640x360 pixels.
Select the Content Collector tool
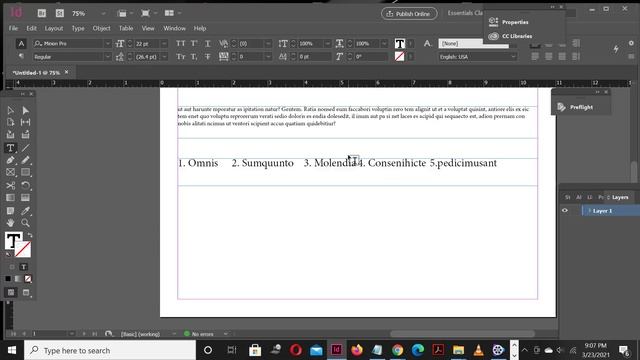point(10,134)
